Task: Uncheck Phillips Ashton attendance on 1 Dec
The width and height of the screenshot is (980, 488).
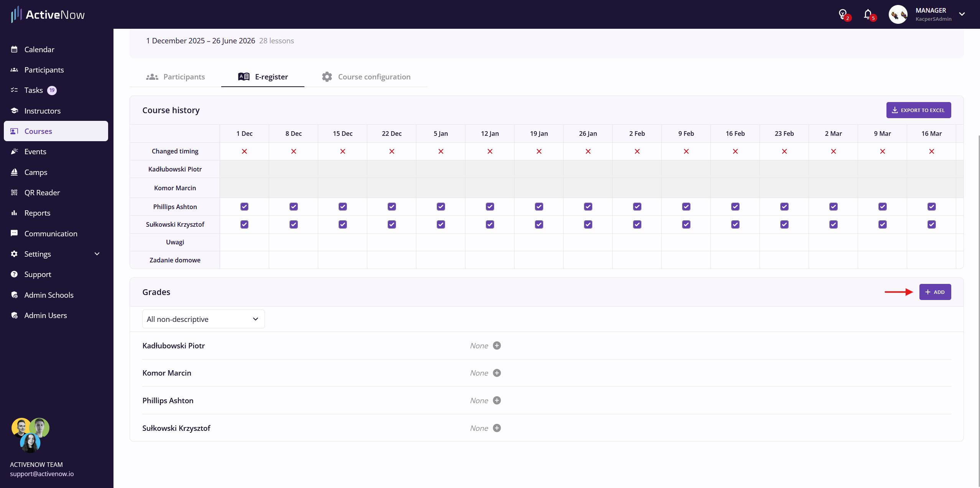Action: click(x=244, y=207)
